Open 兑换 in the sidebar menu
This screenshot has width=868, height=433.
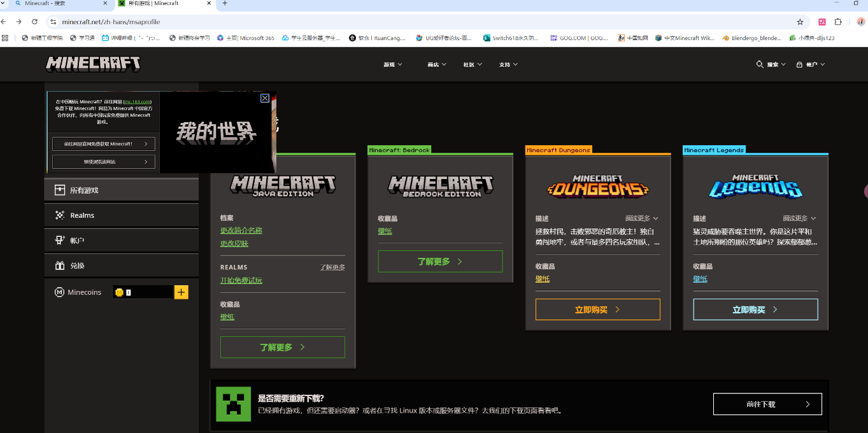(122, 266)
